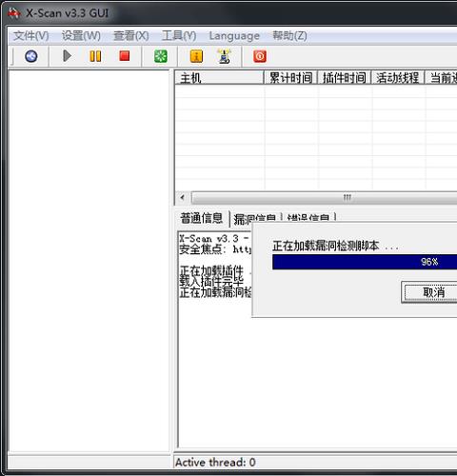Sort by the 主机 column header

tap(219, 77)
